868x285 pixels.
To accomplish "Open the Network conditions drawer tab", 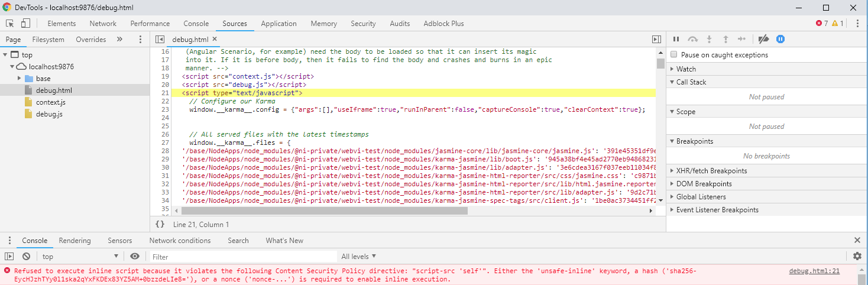I will [180, 241].
